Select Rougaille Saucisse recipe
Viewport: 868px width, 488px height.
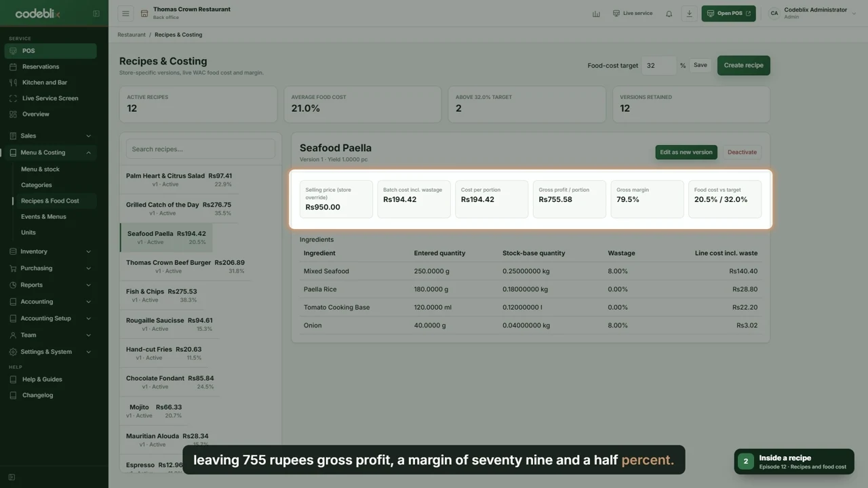[x=170, y=324]
